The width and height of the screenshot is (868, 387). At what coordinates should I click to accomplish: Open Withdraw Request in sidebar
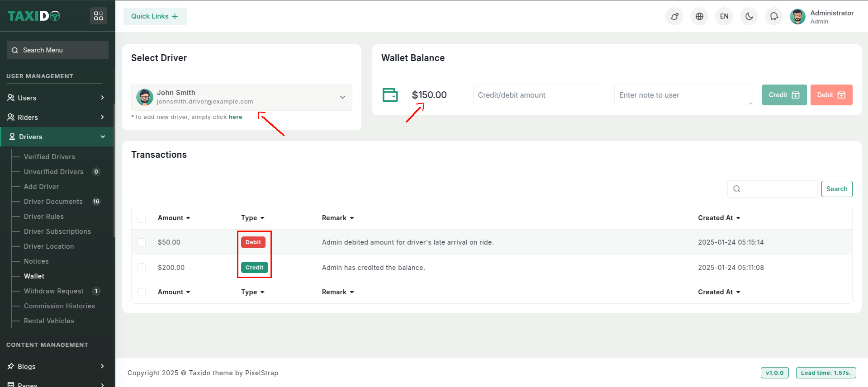[x=53, y=291]
